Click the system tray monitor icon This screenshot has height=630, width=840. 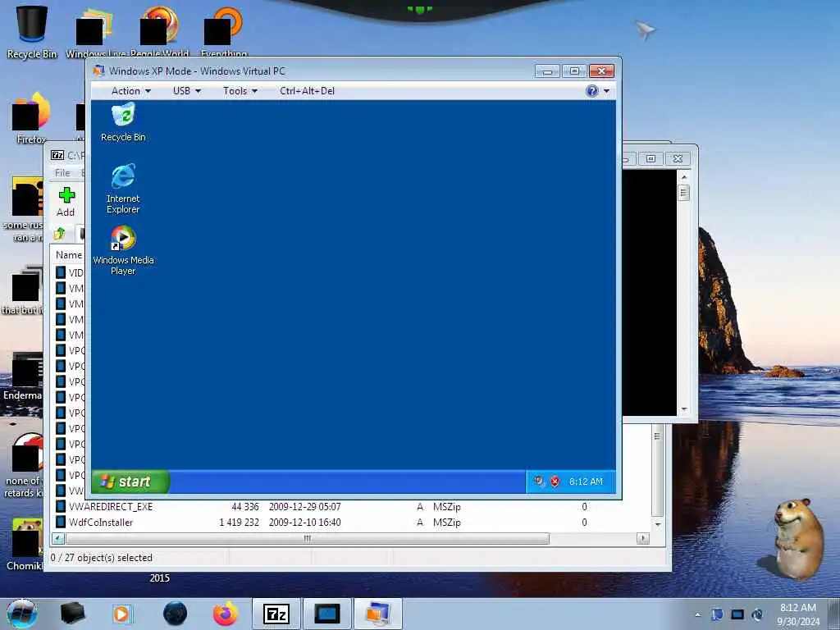(x=737, y=614)
